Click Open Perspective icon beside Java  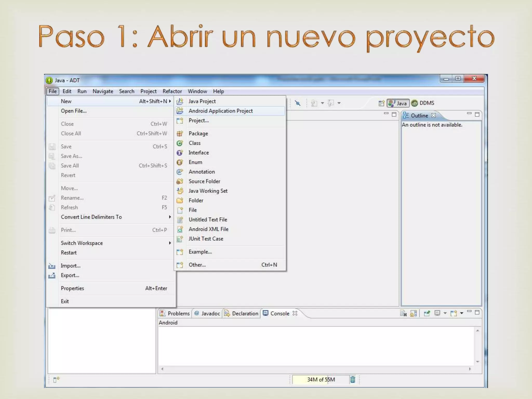point(381,103)
